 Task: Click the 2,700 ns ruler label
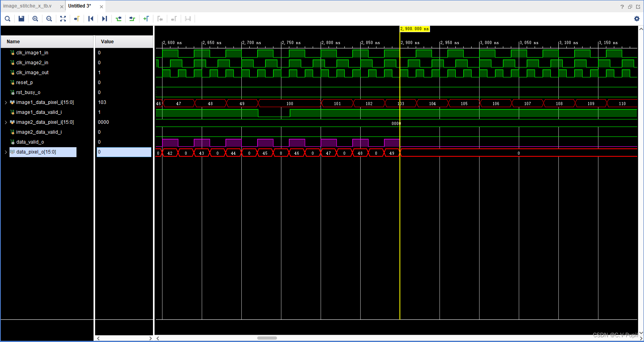click(252, 43)
